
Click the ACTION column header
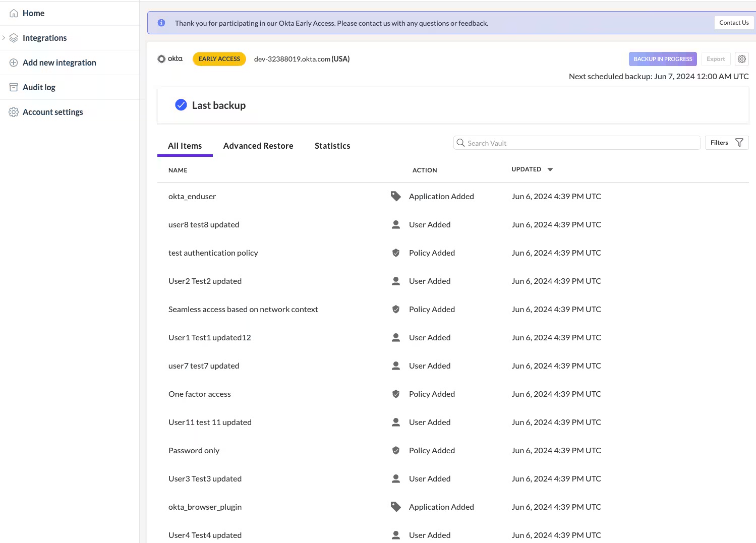pos(425,170)
